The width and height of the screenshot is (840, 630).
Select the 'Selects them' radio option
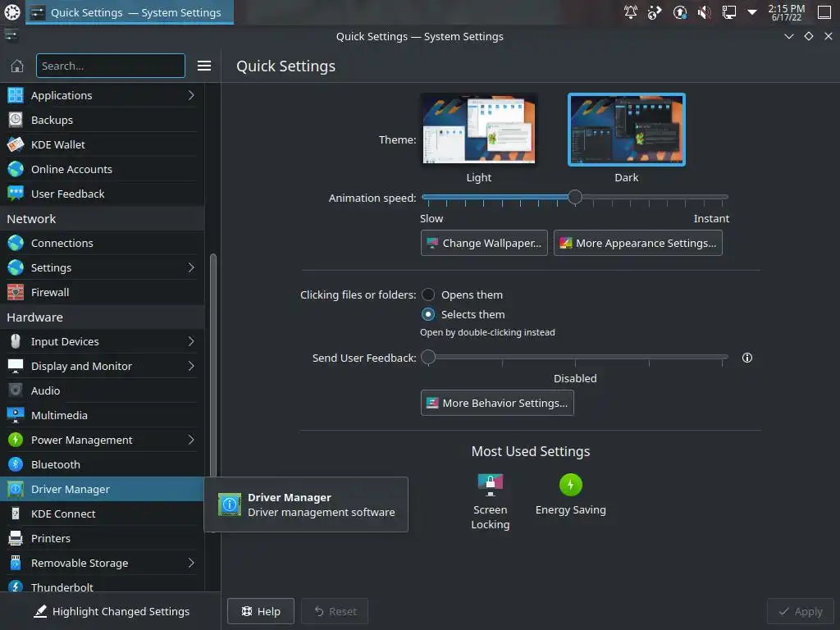pyautogui.click(x=428, y=314)
